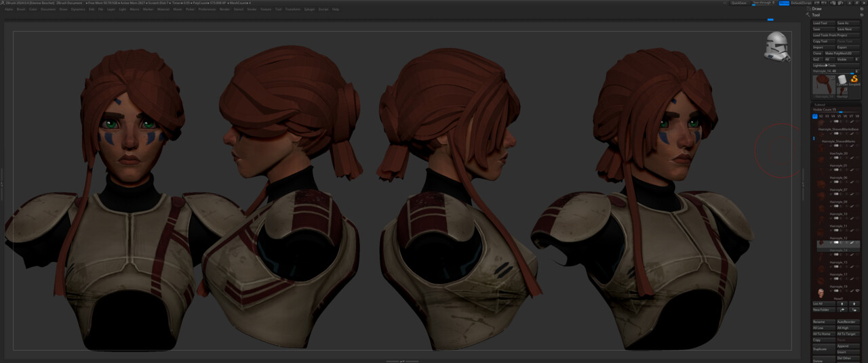Click Load Tools From Project
This screenshot has height=363, width=868.
point(836,35)
